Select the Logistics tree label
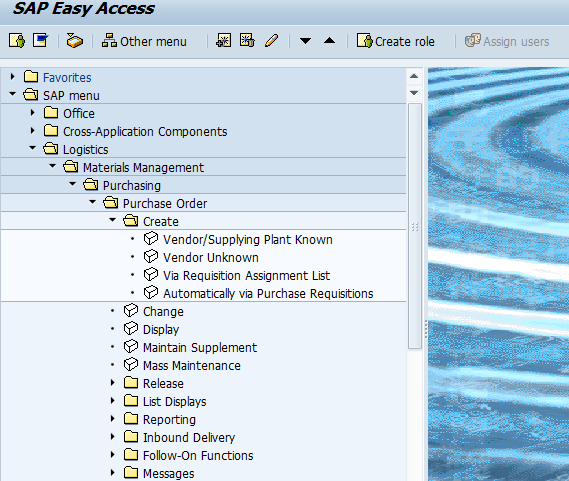This screenshot has width=569, height=481. pyautogui.click(x=86, y=150)
